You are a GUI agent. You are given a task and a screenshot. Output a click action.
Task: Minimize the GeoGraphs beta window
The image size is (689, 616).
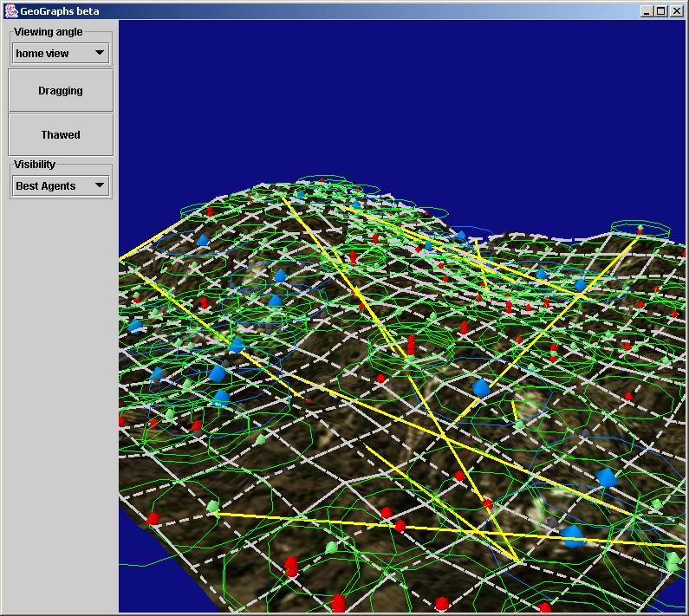(x=646, y=11)
